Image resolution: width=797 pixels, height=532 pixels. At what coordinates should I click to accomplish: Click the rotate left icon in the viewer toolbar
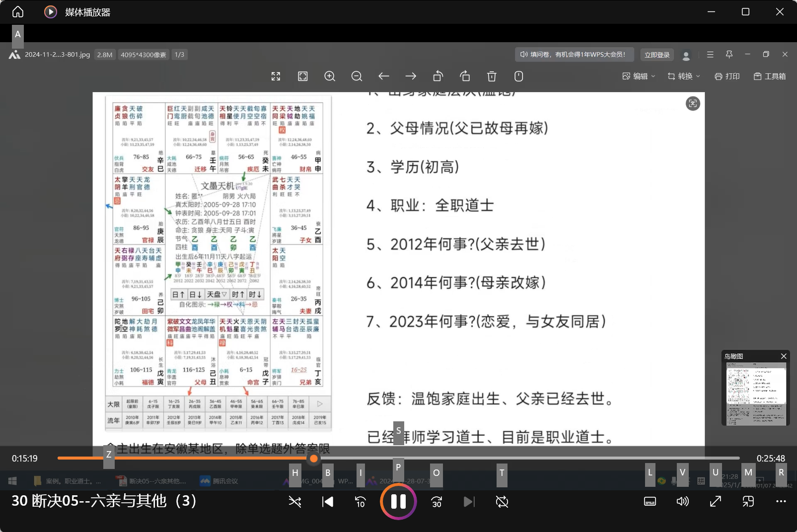pyautogui.click(x=438, y=76)
